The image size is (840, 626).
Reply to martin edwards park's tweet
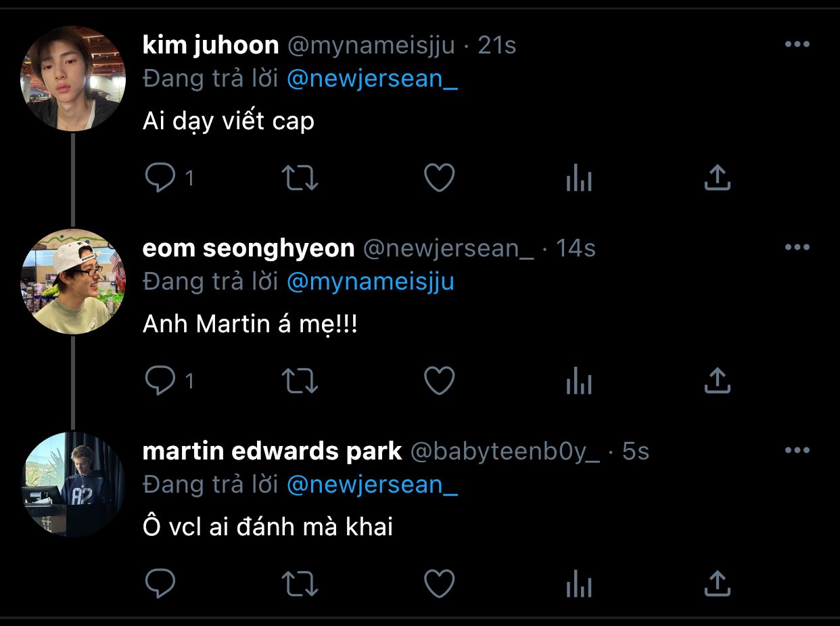pos(161,583)
